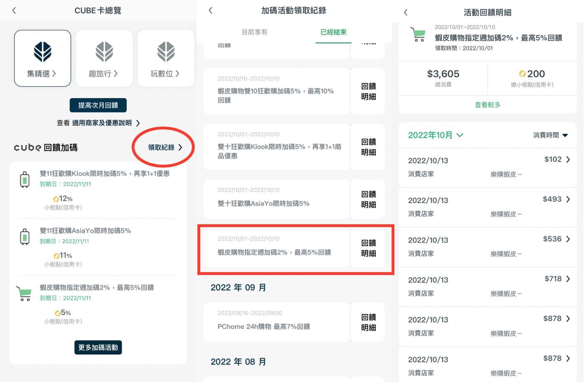Tap the coin icon next to 12%
The image size is (588, 382).
tap(56, 199)
